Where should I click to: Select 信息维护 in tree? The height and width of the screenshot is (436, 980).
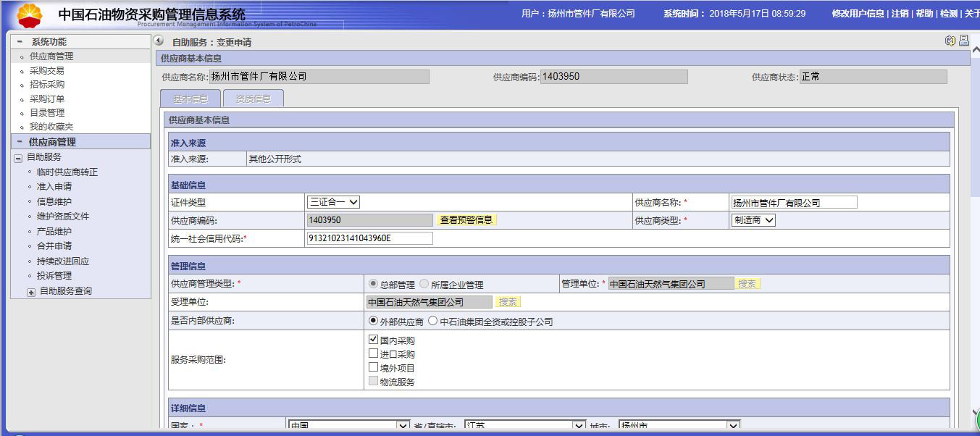tap(54, 202)
